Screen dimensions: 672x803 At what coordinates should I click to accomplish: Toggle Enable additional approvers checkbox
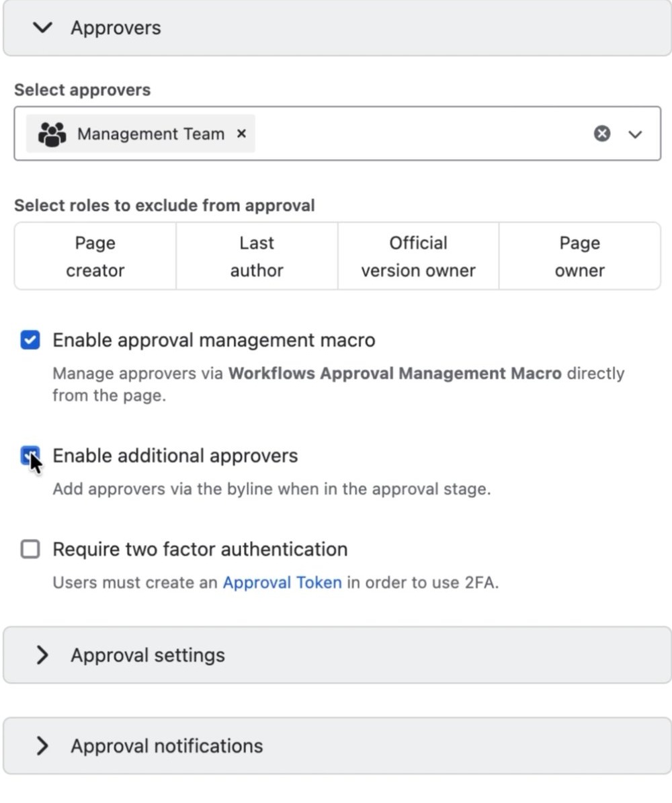pos(30,456)
